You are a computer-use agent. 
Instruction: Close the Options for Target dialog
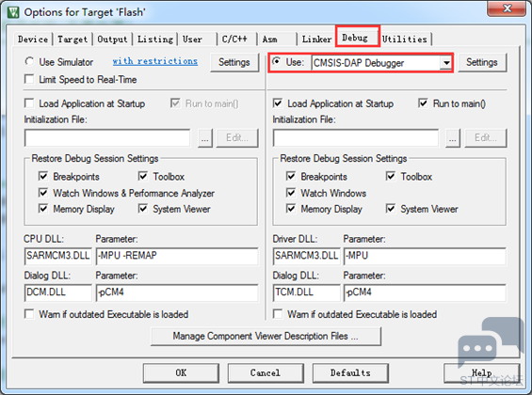(x=508, y=8)
